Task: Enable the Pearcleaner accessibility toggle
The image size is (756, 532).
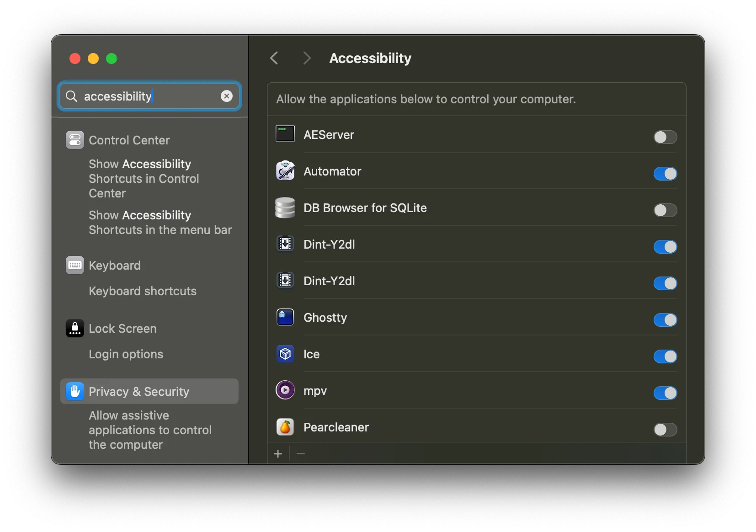Action: click(665, 430)
